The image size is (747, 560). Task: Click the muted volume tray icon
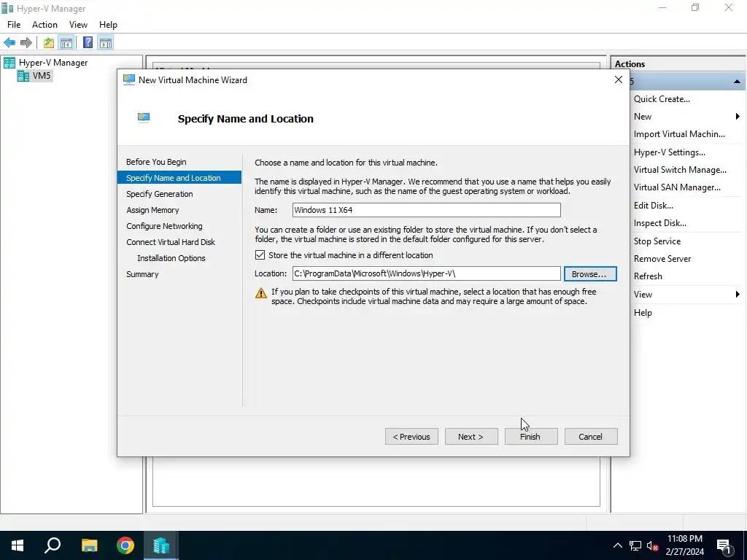[x=653, y=545]
